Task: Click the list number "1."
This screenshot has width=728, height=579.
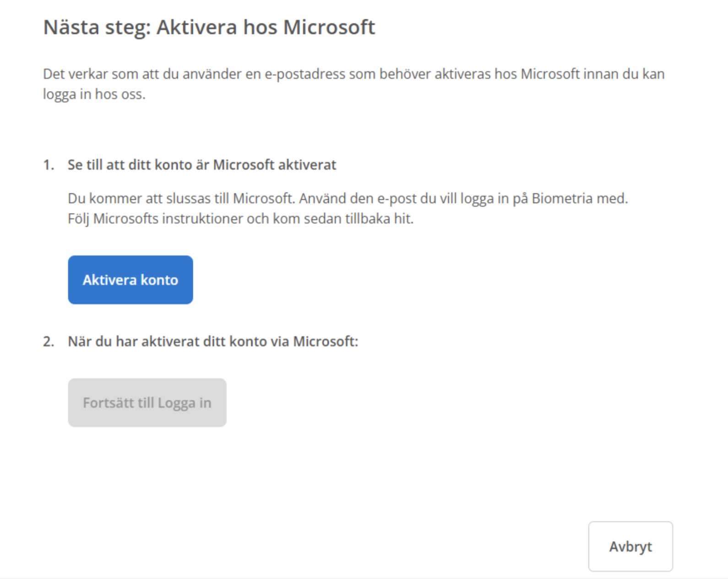Action: pos(49,165)
